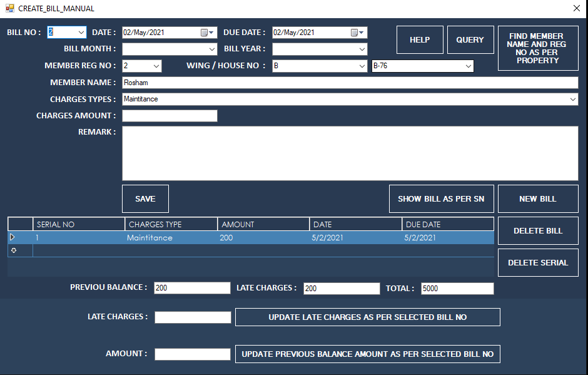Expand the CHARGES TYPES dropdown

click(573, 100)
